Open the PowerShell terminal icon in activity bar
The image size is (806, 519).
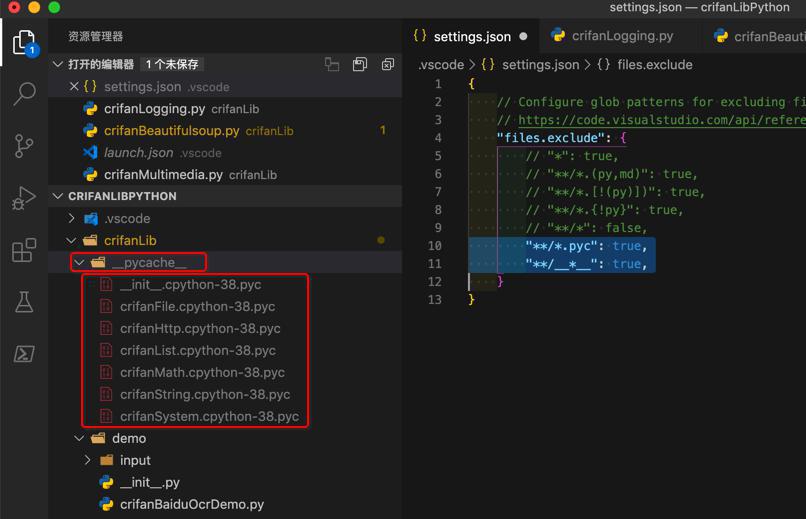tap(24, 354)
